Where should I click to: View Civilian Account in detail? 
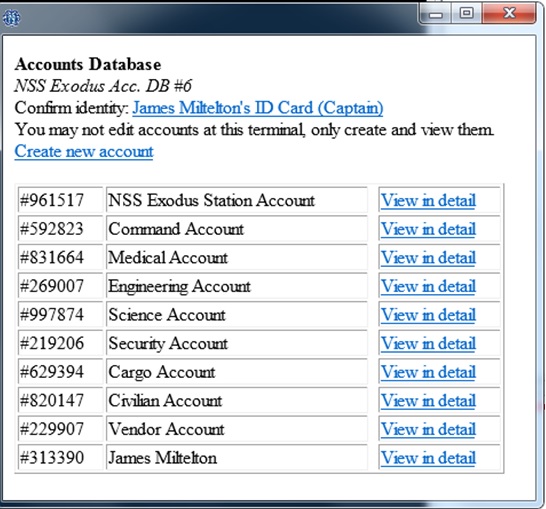pos(428,400)
